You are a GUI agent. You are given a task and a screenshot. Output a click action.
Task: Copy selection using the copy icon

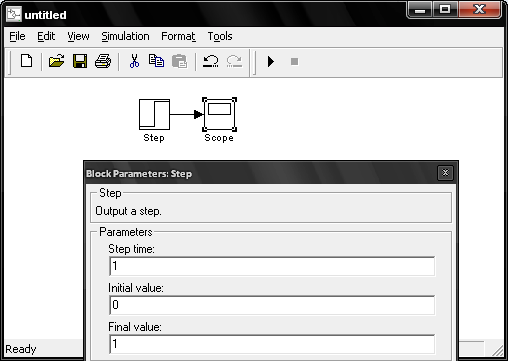(x=156, y=61)
